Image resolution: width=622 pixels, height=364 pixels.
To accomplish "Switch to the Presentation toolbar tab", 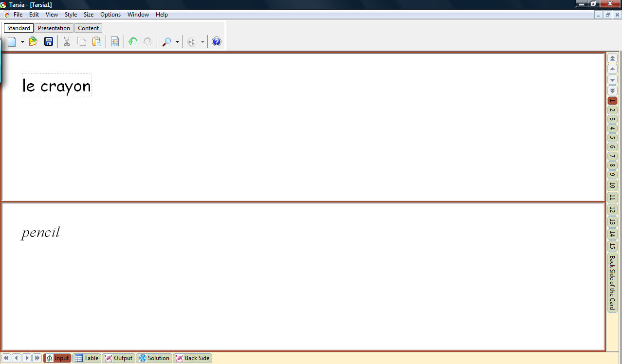I will click(54, 28).
